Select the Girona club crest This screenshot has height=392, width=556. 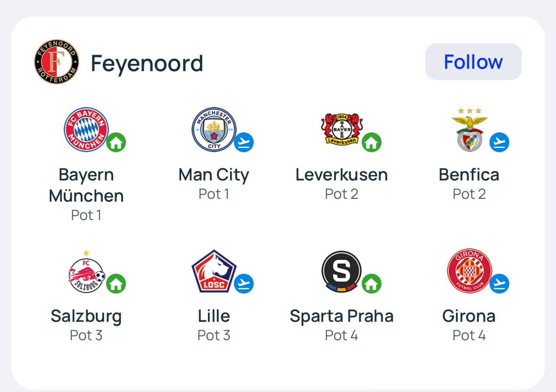469,271
